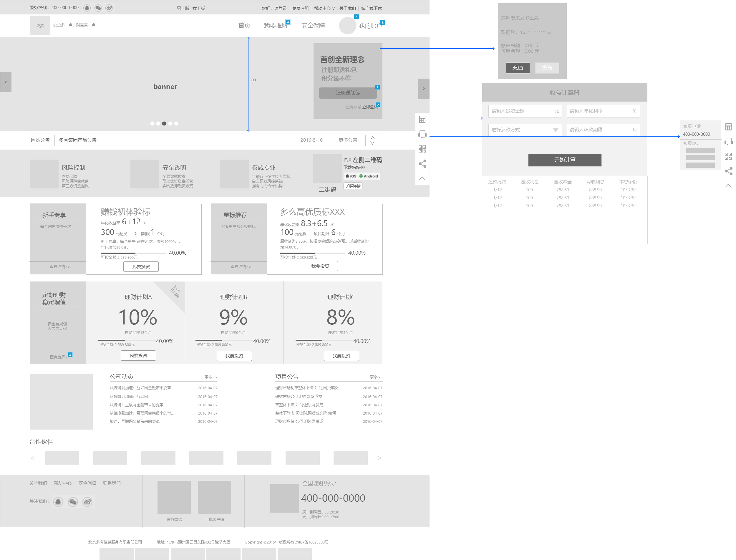736x560 pixels.
Task: Click the 请输入年化利率 input field
Action: (603, 111)
